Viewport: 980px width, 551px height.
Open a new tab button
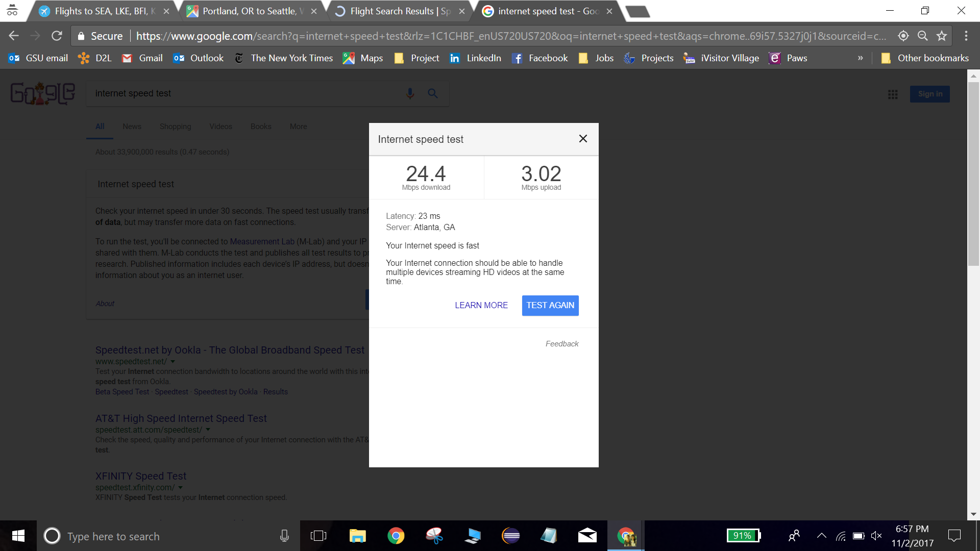point(638,11)
